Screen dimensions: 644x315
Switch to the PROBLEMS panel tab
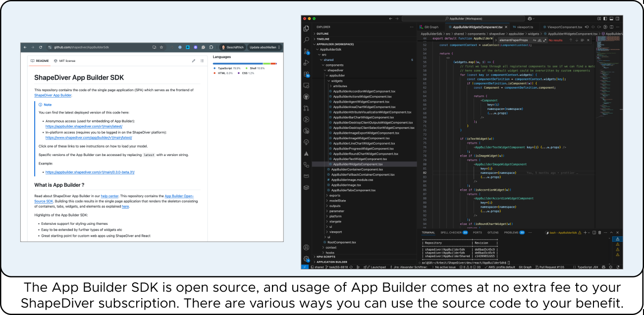[511, 232]
